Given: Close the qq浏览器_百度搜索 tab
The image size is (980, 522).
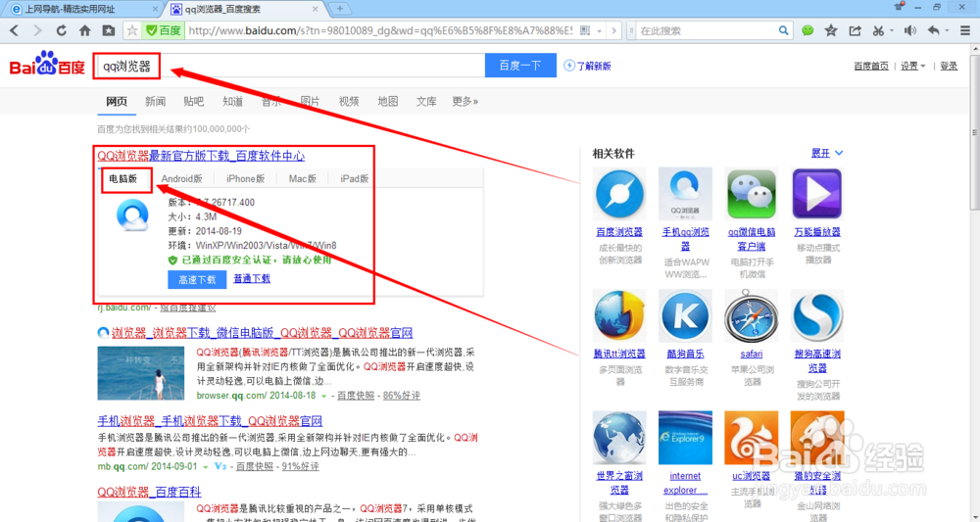Looking at the screenshot, I should pos(317,10).
